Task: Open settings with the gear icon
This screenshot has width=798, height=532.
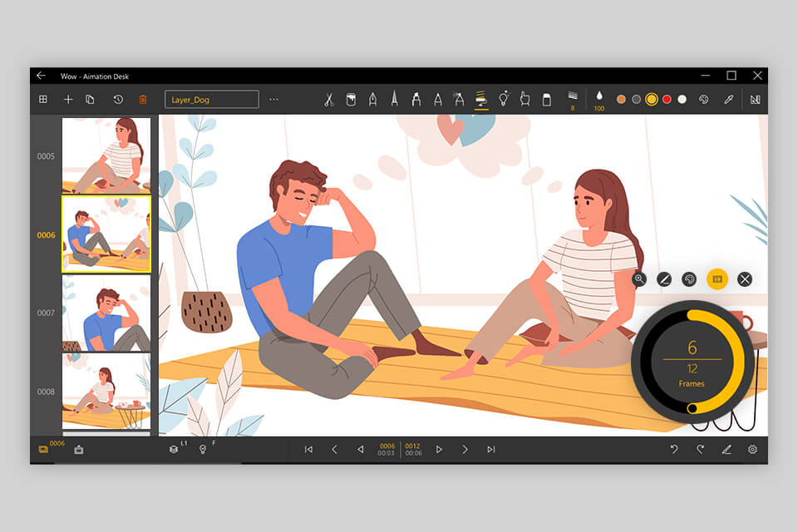Action: [752, 449]
